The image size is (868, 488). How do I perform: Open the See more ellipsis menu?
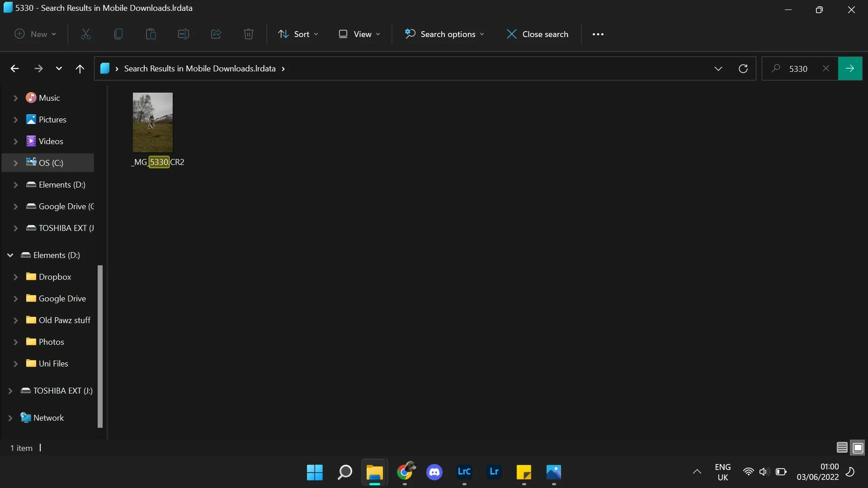point(598,34)
